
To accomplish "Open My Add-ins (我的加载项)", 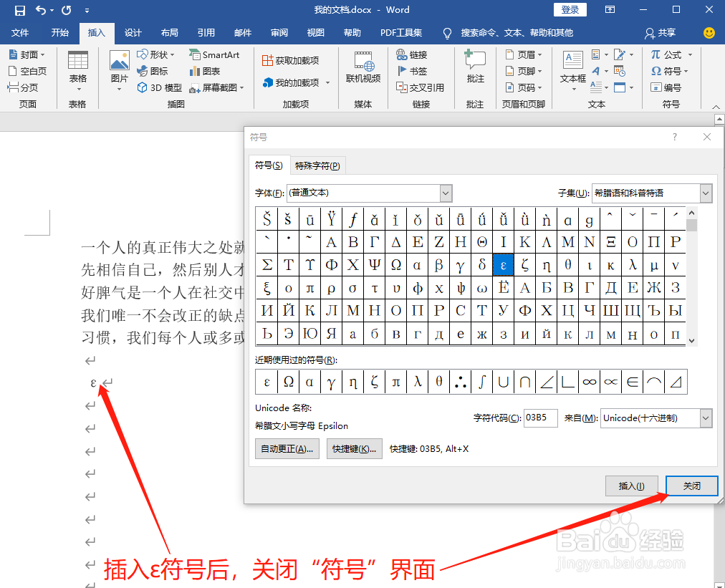I will [297, 82].
